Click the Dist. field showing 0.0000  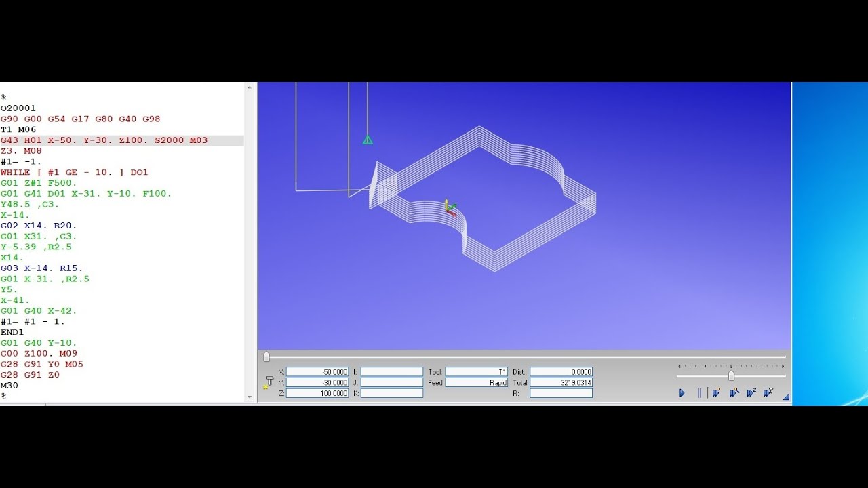coord(561,372)
